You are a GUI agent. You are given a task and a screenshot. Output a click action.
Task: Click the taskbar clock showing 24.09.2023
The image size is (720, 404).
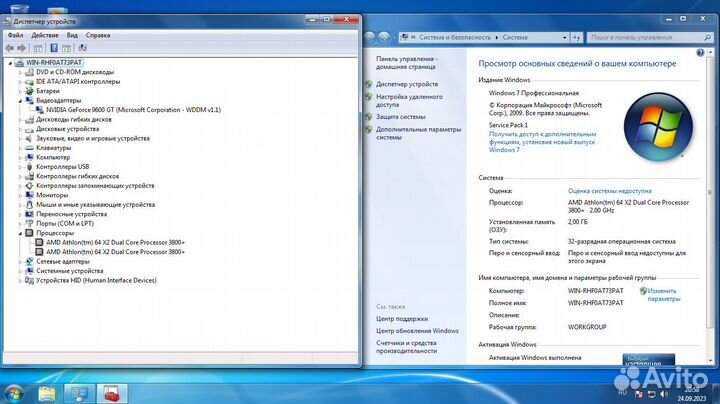click(x=692, y=394)
